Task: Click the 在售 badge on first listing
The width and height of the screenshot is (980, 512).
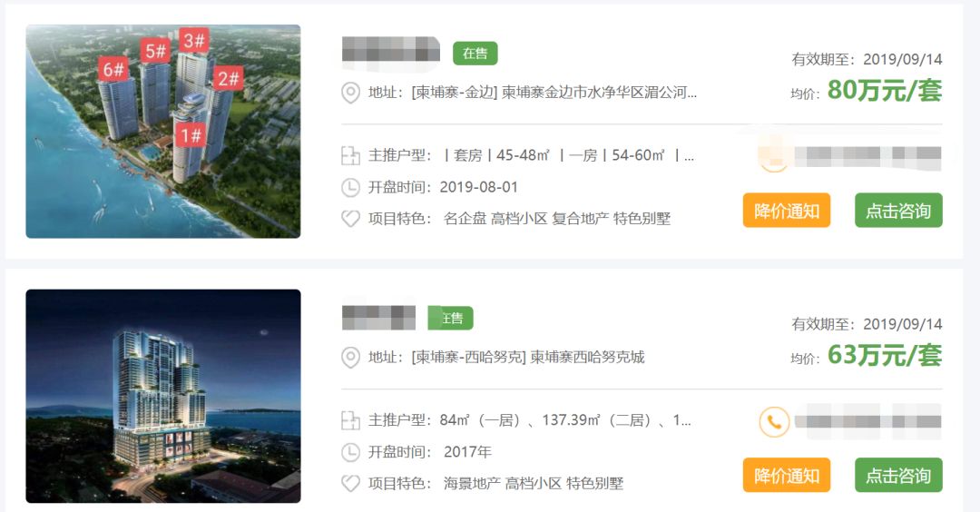Action: pos(475,54)
